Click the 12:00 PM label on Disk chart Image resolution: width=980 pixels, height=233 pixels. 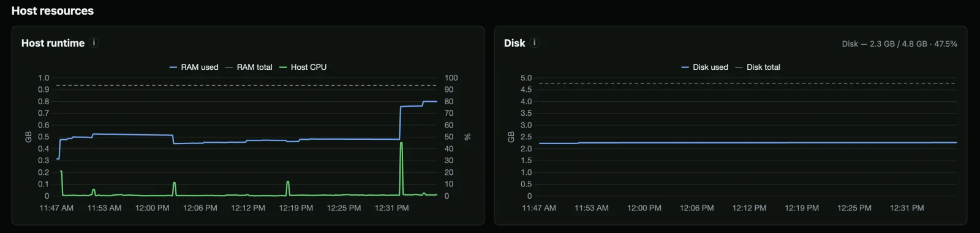[644, 208]
